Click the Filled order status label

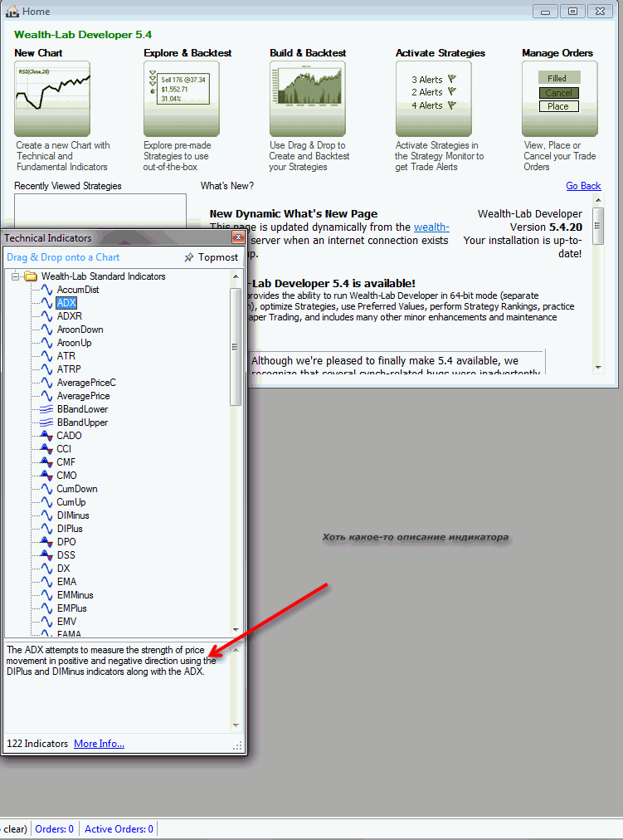click(557, 78)
